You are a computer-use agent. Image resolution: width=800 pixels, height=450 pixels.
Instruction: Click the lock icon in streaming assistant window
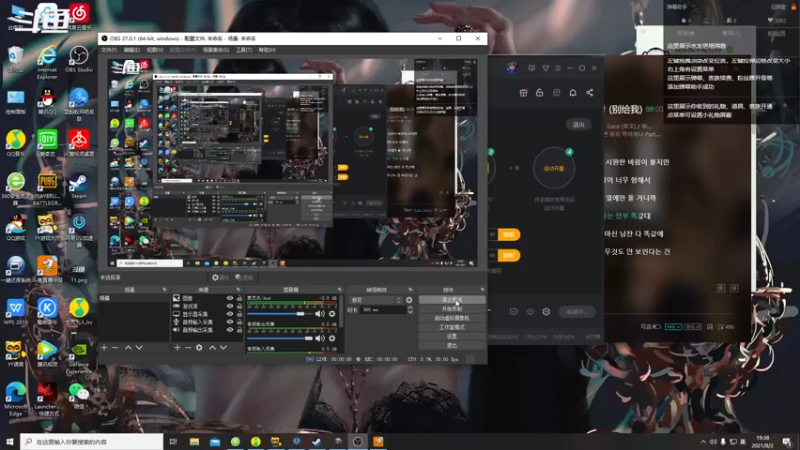(x=539, y=93)
